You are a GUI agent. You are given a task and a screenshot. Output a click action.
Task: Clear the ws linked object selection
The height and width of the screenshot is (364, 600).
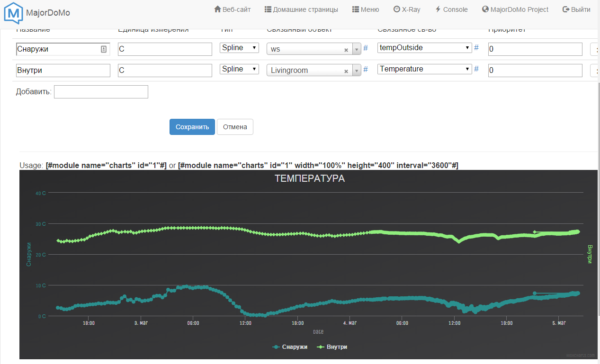[x=346, y=50]
